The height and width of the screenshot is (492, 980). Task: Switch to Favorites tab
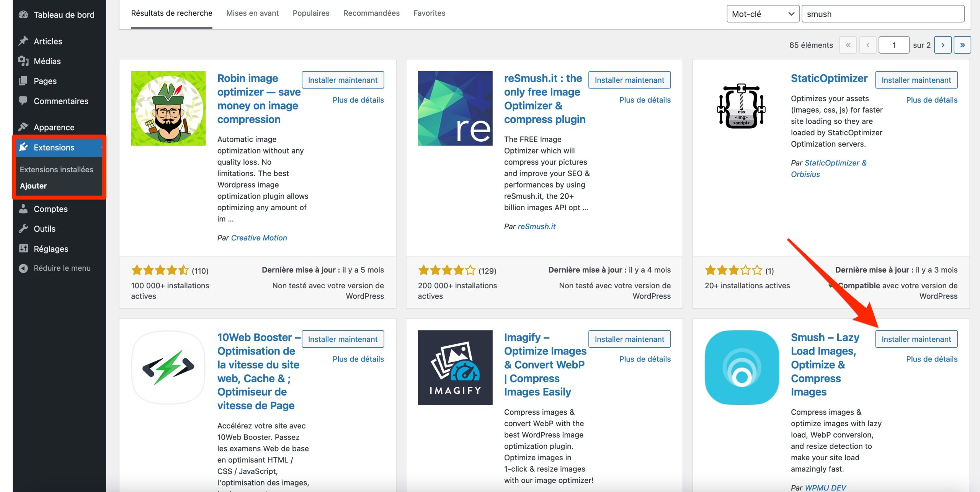pos(430,13)
